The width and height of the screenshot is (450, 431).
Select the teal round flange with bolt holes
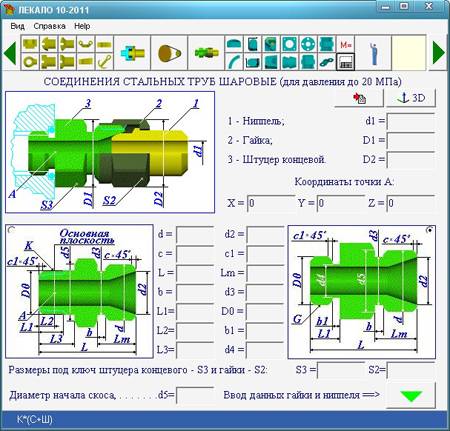pyautogui.click(x=308, y=44)
